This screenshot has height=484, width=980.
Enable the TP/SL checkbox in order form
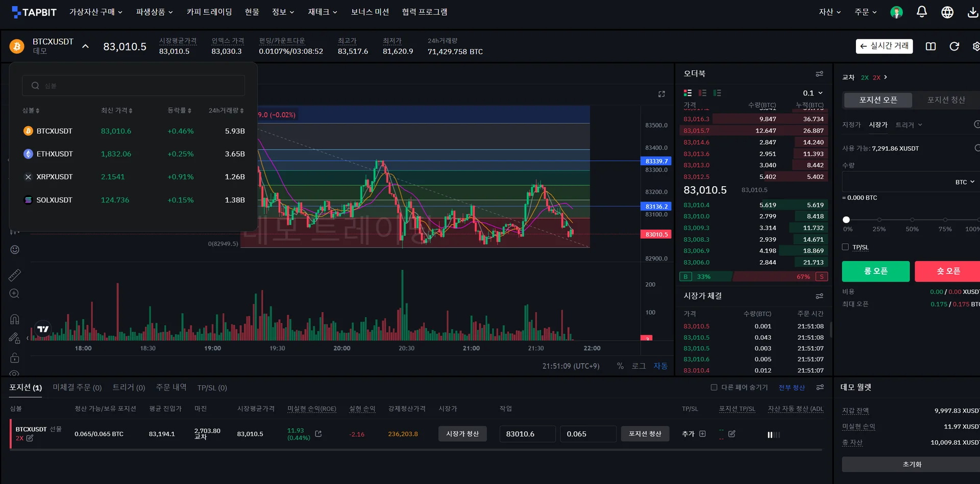tap(845, 247)
